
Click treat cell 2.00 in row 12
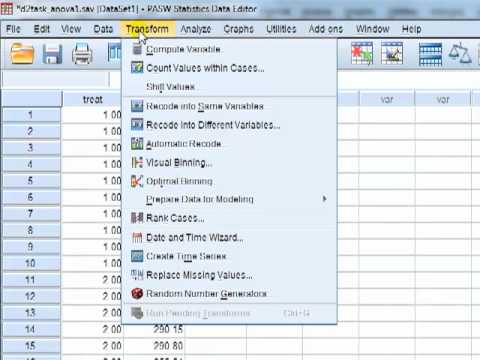tap(92, 296)
